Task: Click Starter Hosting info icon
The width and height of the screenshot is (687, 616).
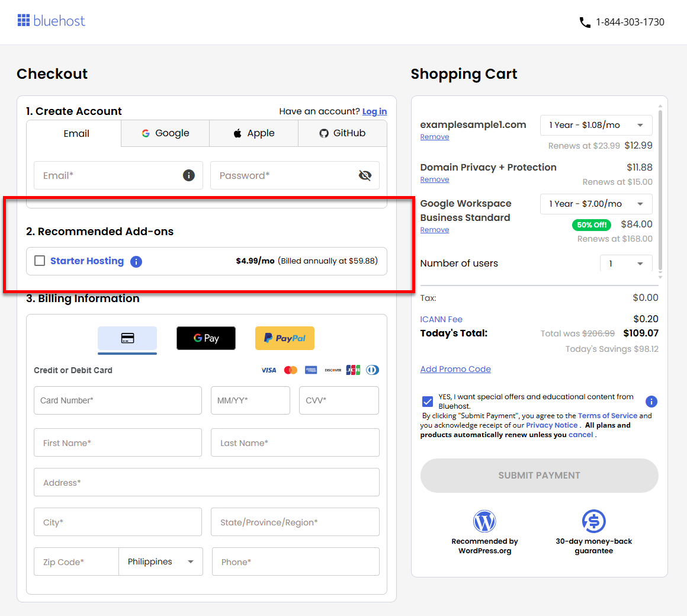Action: pos(136,262)
